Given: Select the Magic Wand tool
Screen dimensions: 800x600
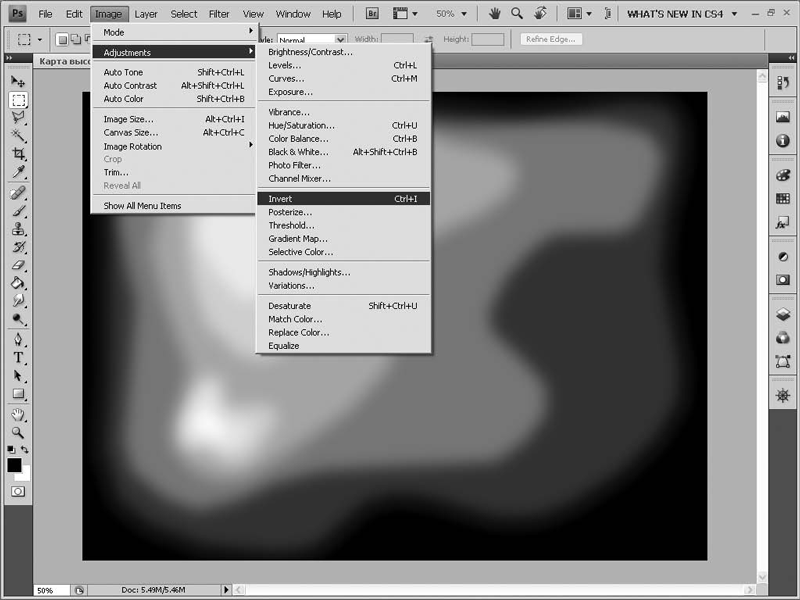Looking at the screenshot, I should pos(18,135).
